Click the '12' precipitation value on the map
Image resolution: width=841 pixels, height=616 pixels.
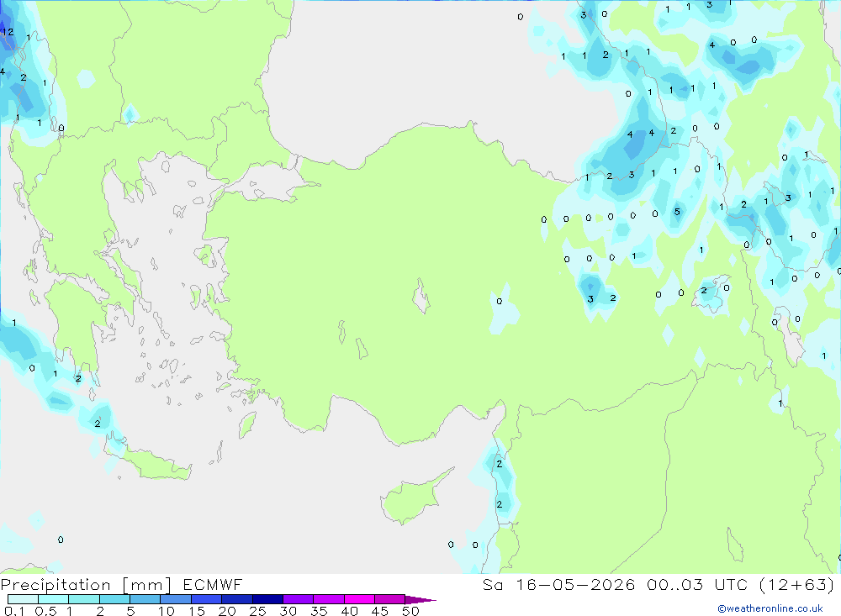[x=8, y=32]
